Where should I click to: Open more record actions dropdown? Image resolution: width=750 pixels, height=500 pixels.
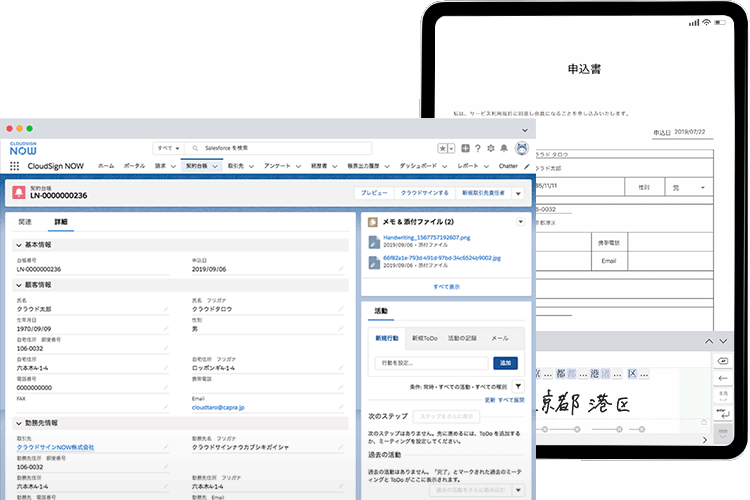click(x=518, y=193)
